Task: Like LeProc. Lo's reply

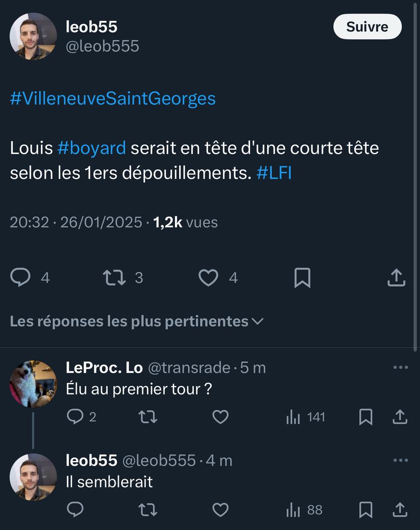Action: 221,417
